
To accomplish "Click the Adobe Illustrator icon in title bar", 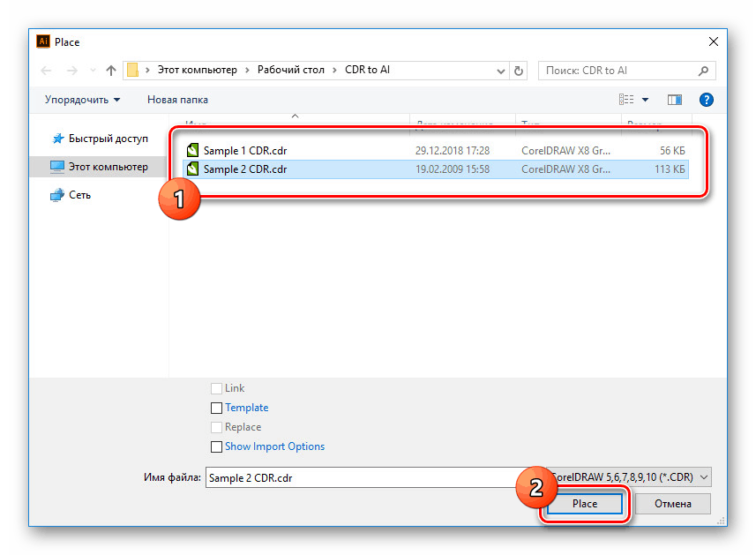I will [43, 41].
